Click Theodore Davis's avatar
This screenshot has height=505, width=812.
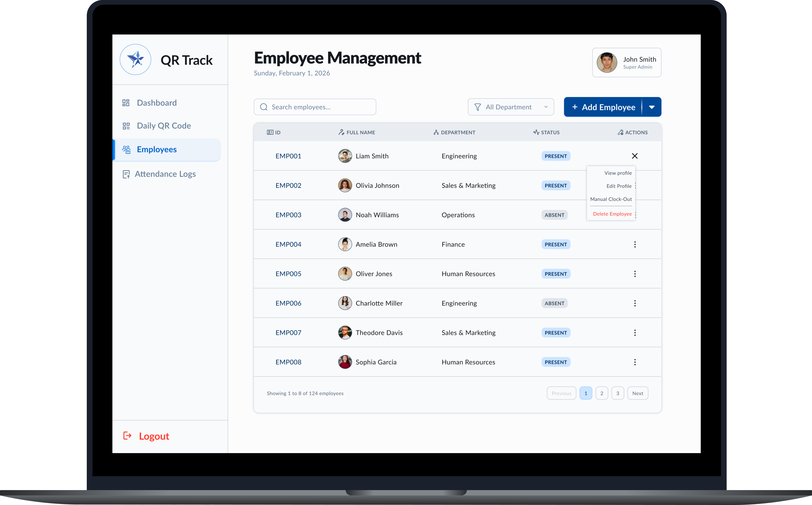(345, 332)
